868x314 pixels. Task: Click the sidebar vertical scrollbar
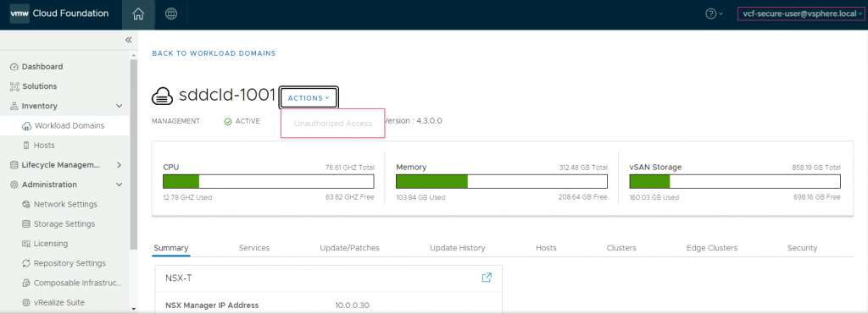pyautogui.click(x=133, y=155)
